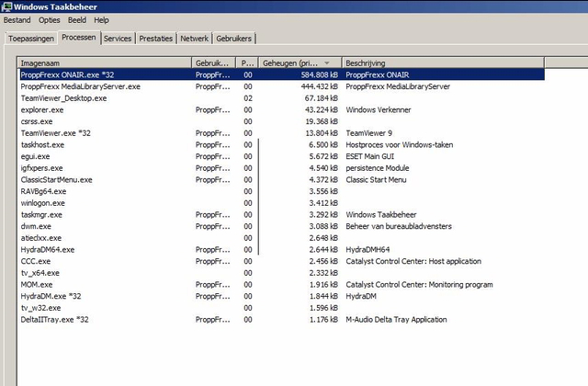Screen dimensions: 588x386
Task: Click the 67.184 kB memory value
Action: tap(322, 98)
